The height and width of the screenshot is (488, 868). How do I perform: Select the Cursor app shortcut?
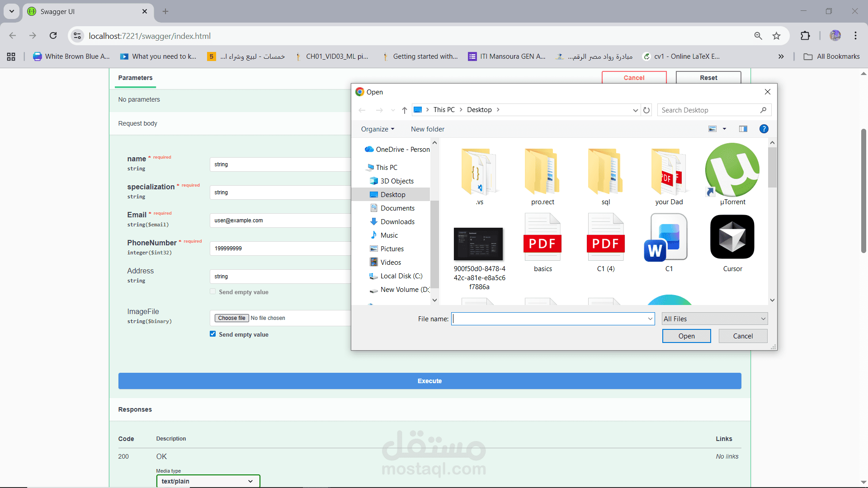tap(732, 243)
